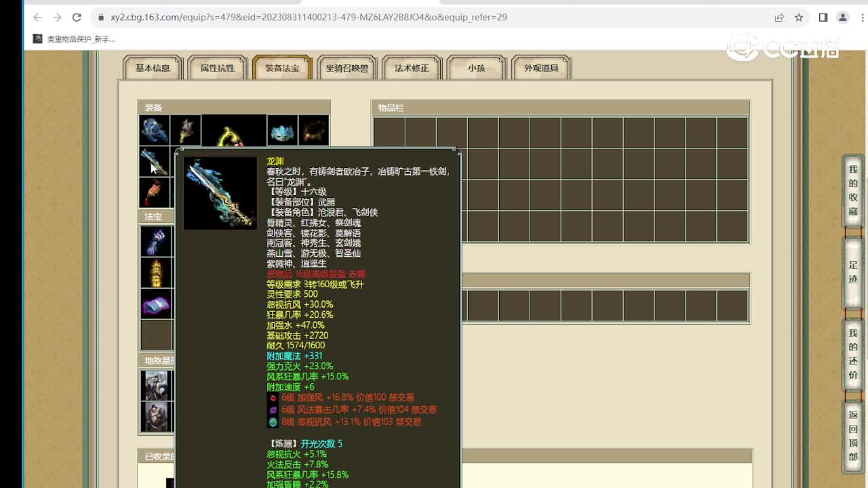
Task: Select the 装备法宝 tab
Action: click(x=282, y=68)
